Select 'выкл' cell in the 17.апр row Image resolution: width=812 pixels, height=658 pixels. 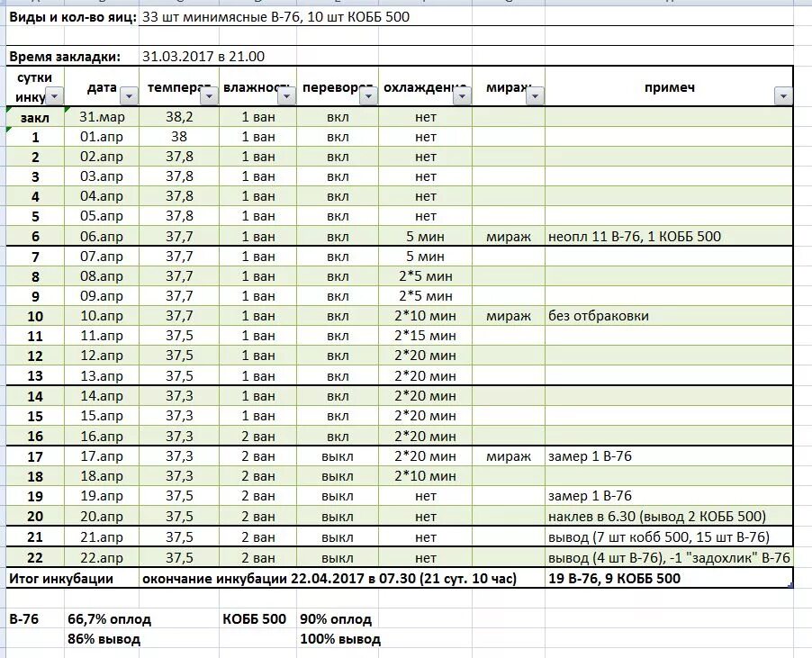click(337, 456)
